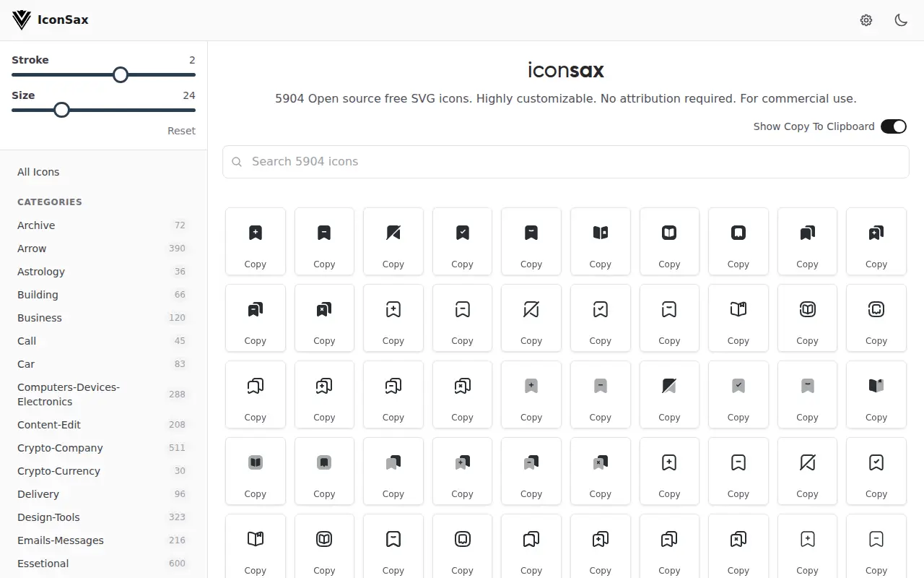This screenshot has width=924, height=578.
Task: Reset stroke and size settings
Action: tap(181, 131)
